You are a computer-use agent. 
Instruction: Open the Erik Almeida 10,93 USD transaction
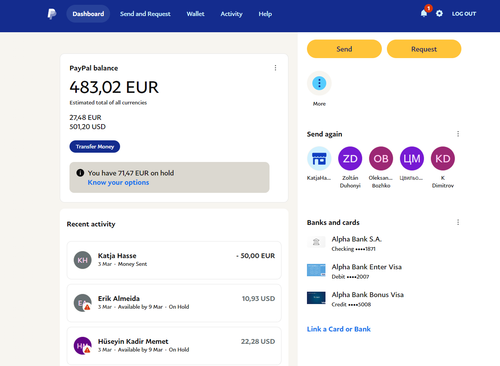click(174, 303)
